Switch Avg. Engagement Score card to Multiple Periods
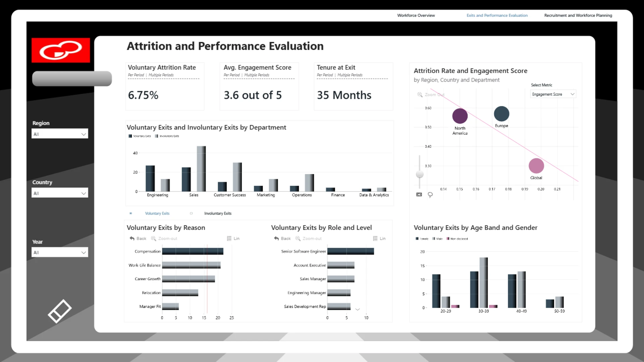 (257, 75)
